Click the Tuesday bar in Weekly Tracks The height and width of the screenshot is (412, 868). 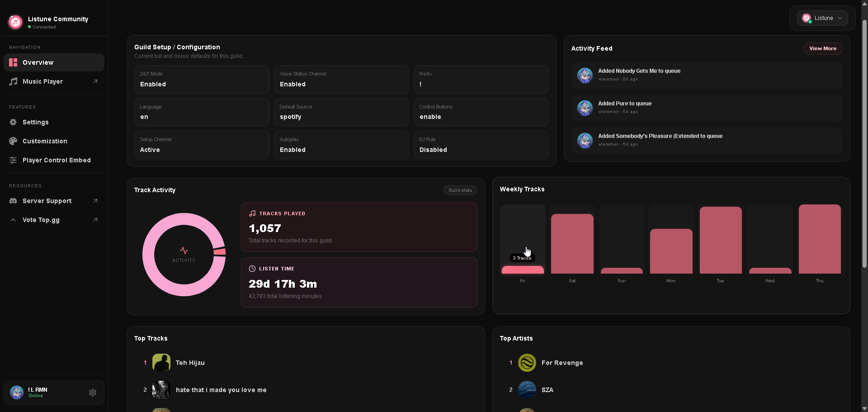(x=721, y=240)
